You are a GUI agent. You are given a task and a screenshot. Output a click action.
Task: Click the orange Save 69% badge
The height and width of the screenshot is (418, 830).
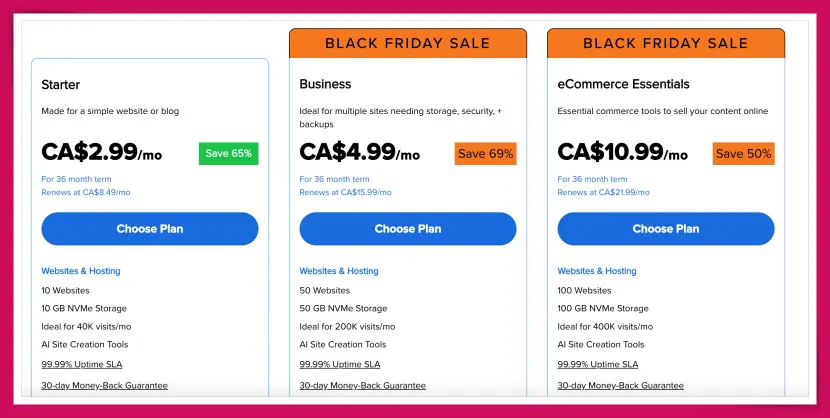tap(486, 153)
